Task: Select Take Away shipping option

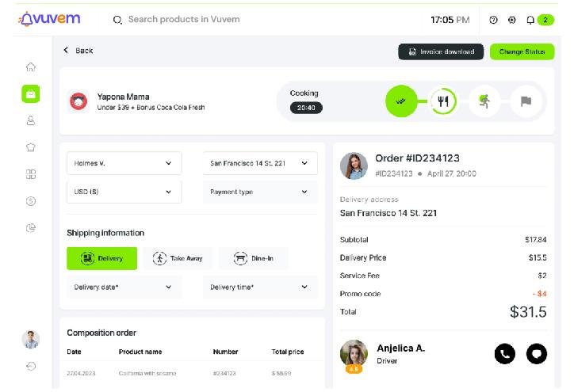Action: [x=178, y=258]
